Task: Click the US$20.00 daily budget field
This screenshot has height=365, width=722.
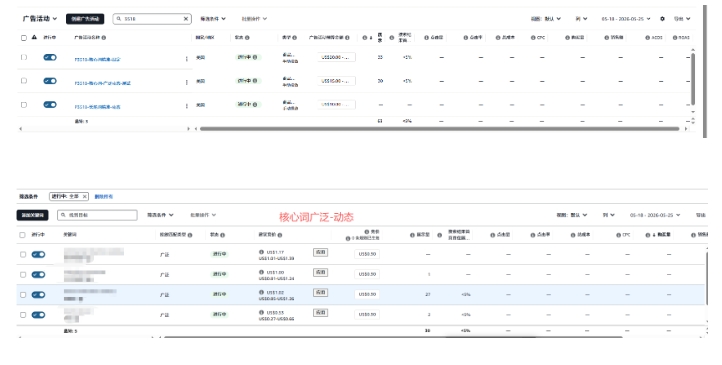Action: pos(337,58)
